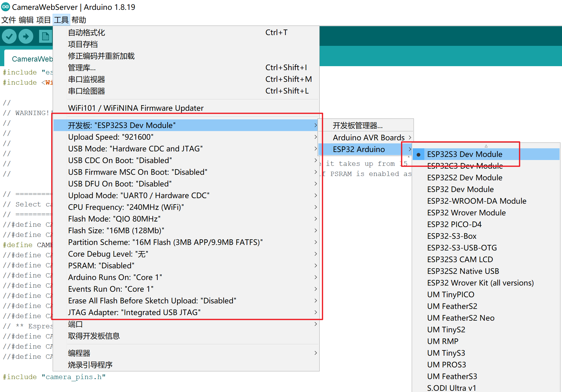This screenshot has width=562, height=392.
Task: Open 管理库... library manager
Action: pyautogui.click(x=186, y=67)
